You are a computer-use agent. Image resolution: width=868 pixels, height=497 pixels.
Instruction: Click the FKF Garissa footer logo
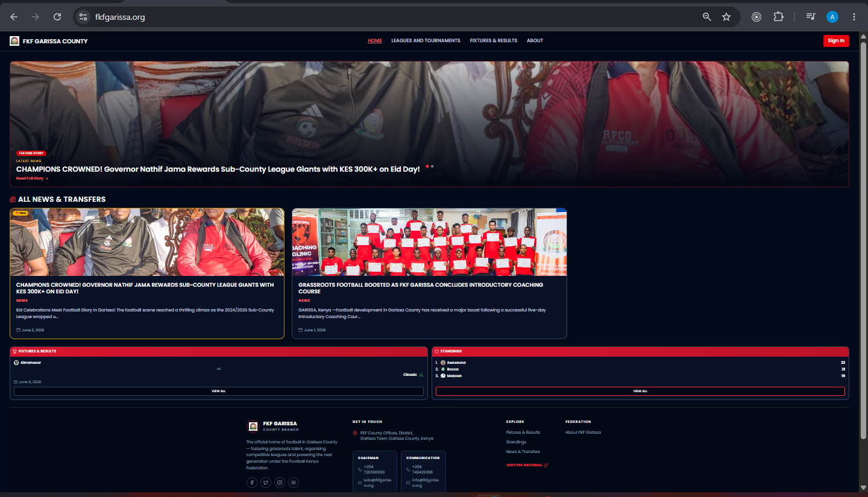[x=253, y=427]
